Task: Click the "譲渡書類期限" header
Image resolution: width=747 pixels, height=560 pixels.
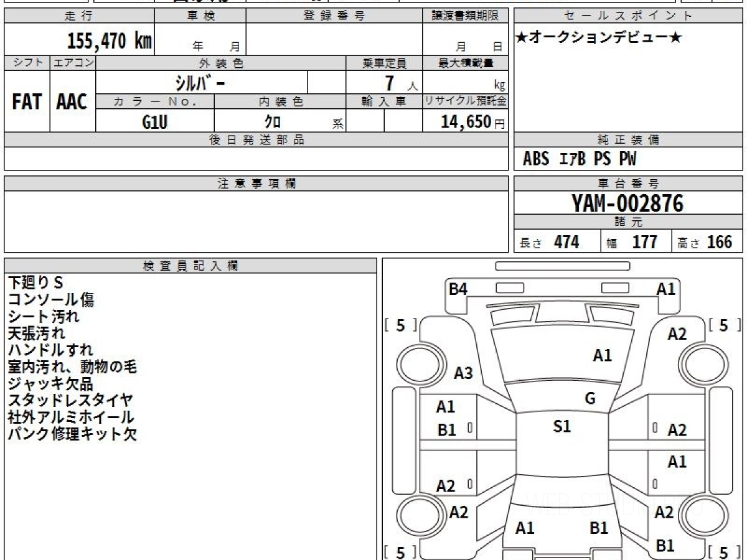Action: coord(465,16)
